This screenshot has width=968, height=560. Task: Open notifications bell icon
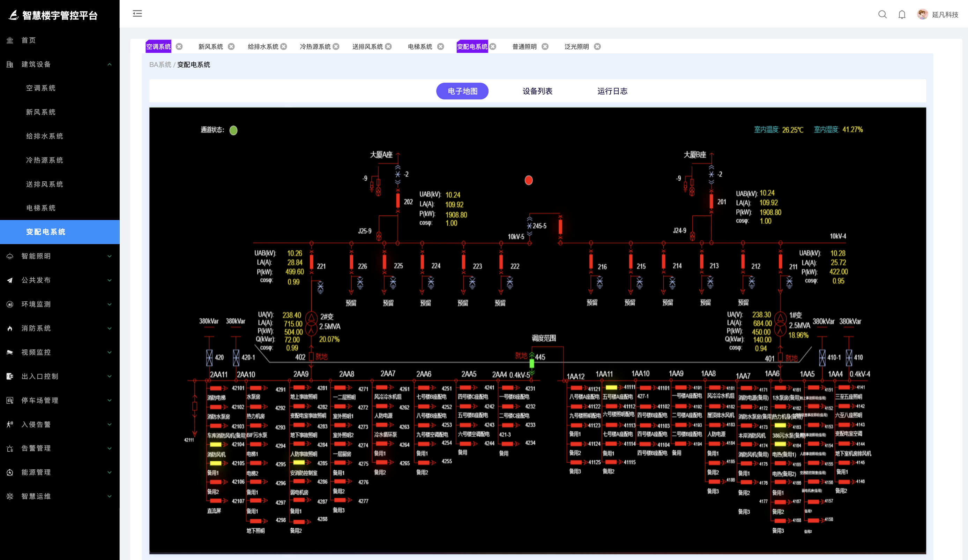[902, 15]
